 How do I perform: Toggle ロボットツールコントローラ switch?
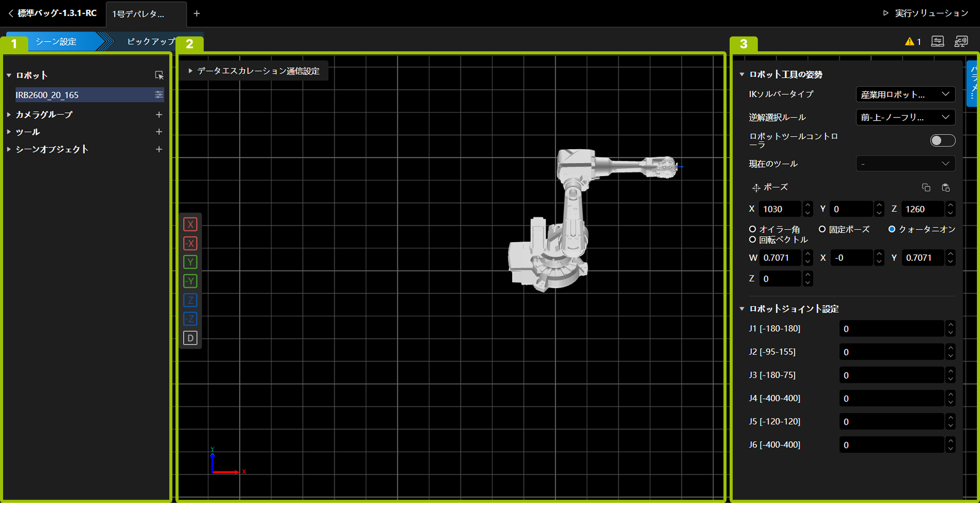(x=942, y=141)
